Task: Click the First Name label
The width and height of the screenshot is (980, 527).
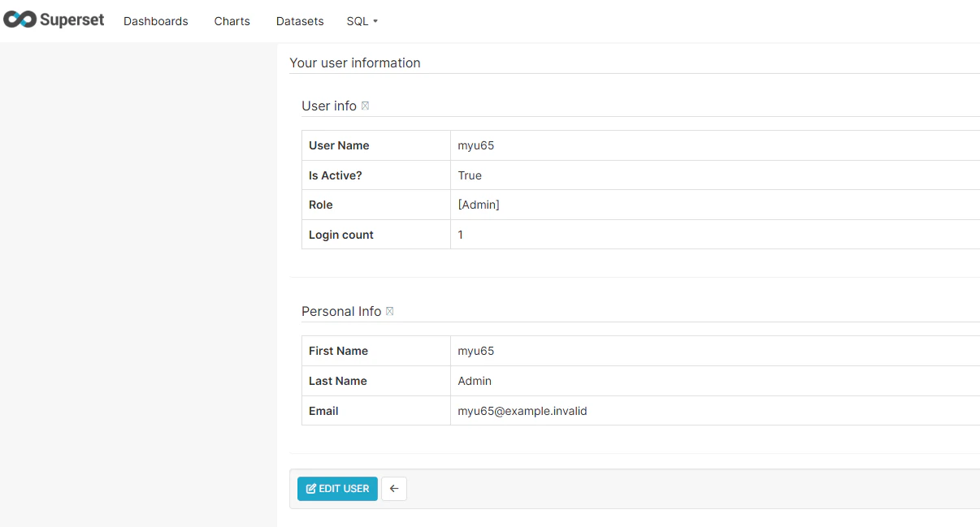Action: (x=338, y=351)
